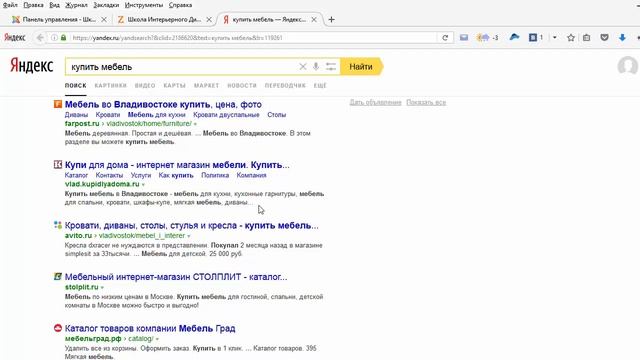Click the Яндекс logo on the page
640x360 pixels.
(31, 66)
